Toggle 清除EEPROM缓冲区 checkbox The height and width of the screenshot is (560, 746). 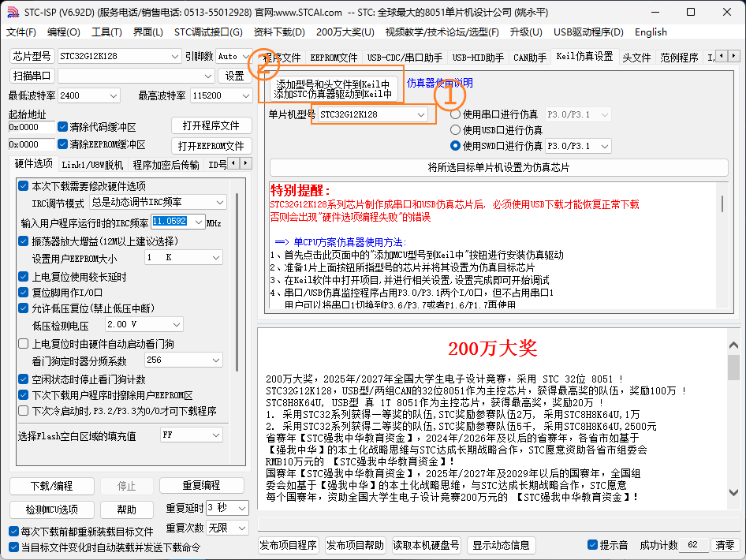(x=62, y=144)
